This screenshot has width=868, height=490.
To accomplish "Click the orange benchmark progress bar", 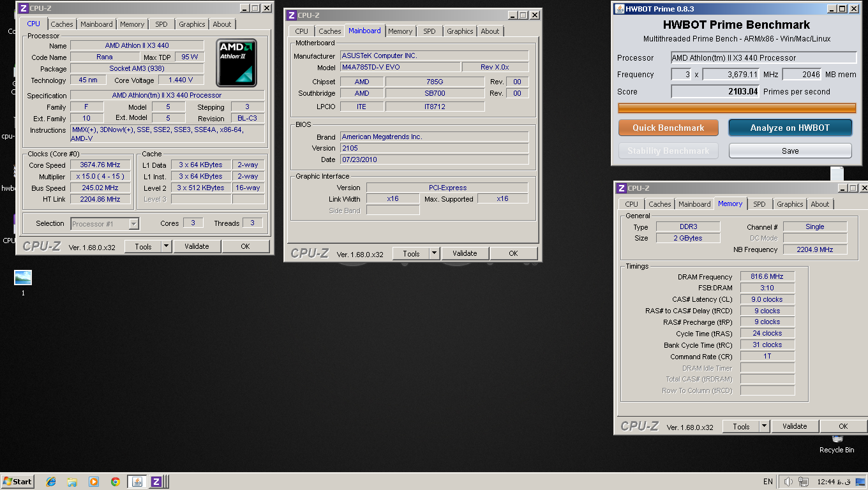I will click(737, 108).
